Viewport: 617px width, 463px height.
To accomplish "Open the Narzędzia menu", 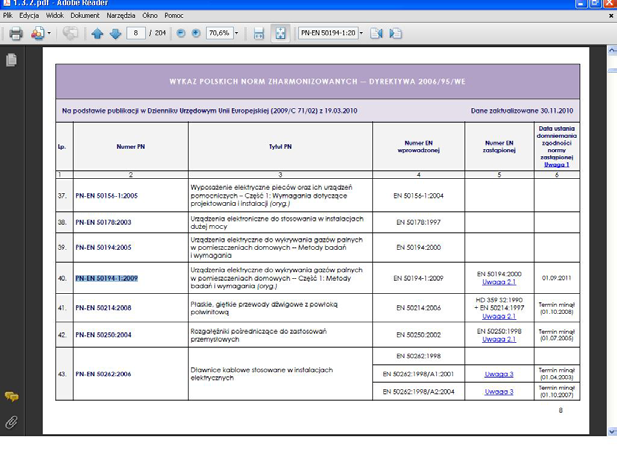I will (x=121, y=16).
